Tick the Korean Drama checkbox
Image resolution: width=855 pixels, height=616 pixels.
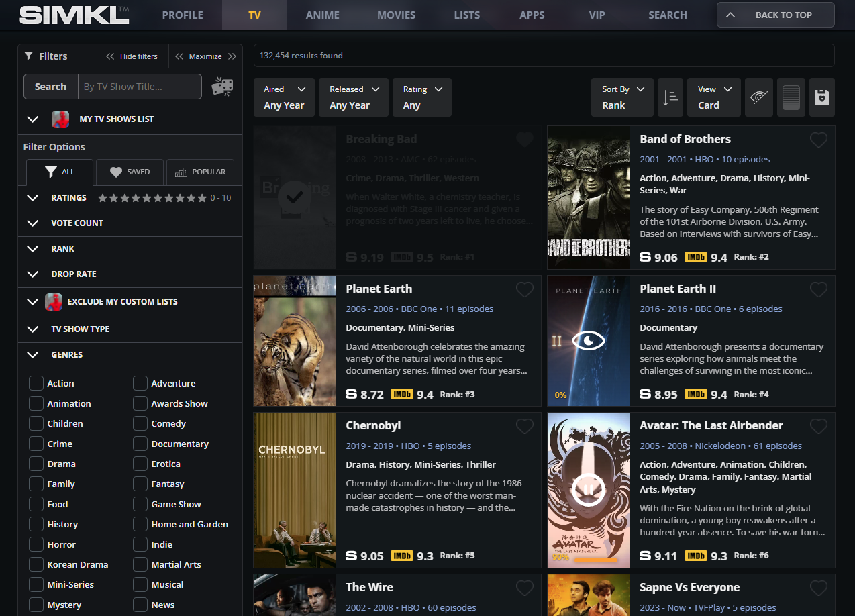(x=36, y=564)
